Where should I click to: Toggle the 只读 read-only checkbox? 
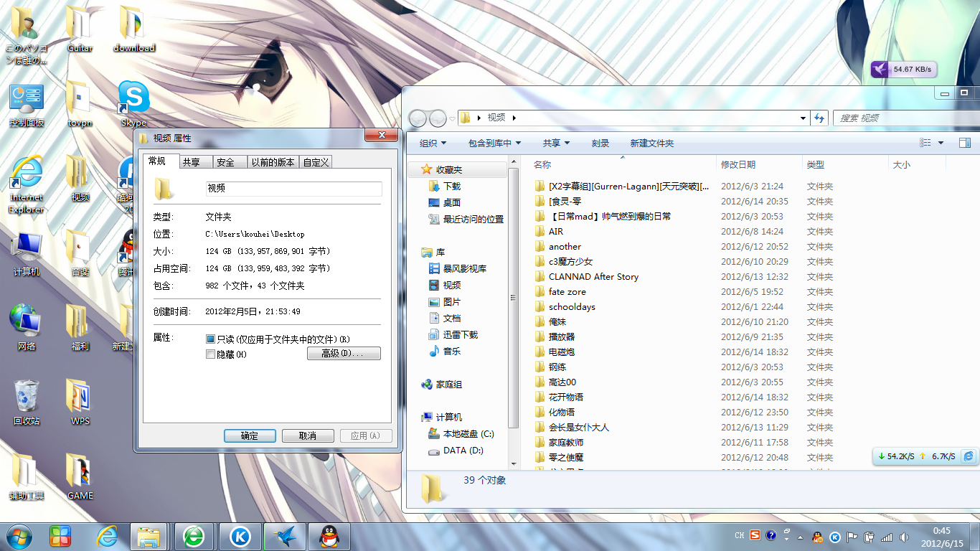point(210,339)
